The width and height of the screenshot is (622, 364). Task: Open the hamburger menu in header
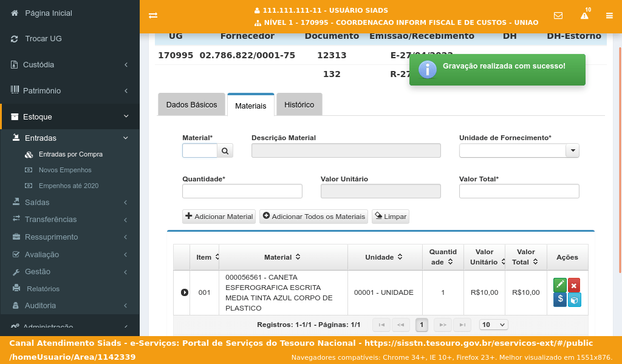pos(609,15)
